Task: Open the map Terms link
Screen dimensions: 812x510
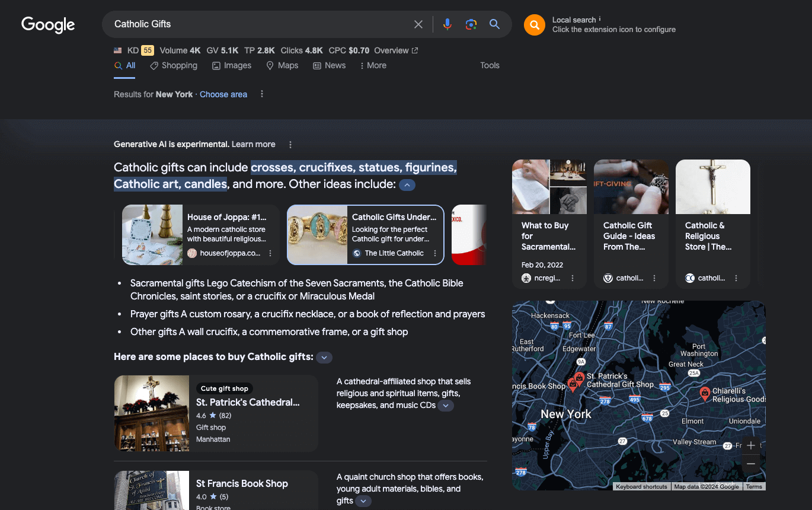Action: [754, 486]
